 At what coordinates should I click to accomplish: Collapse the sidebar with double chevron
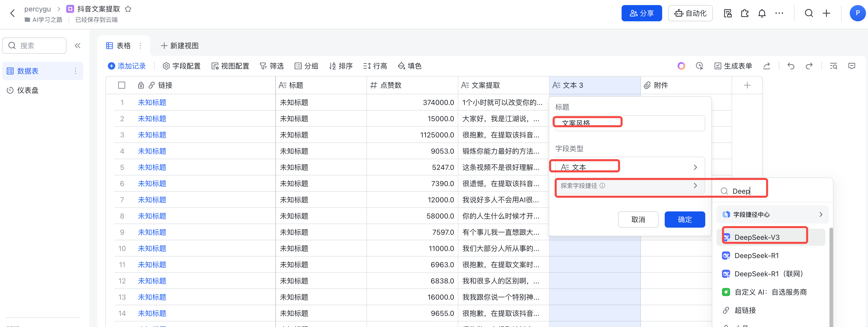pos(78,45)
